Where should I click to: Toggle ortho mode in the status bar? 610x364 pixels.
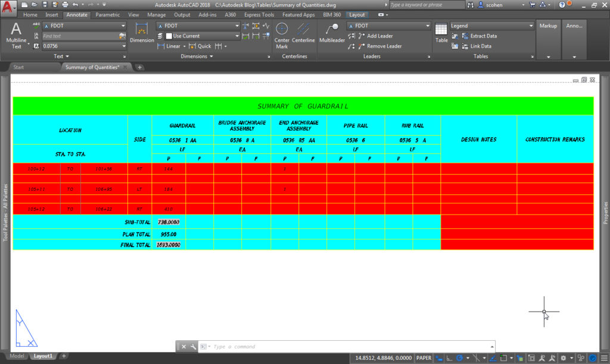coord(449,358)
